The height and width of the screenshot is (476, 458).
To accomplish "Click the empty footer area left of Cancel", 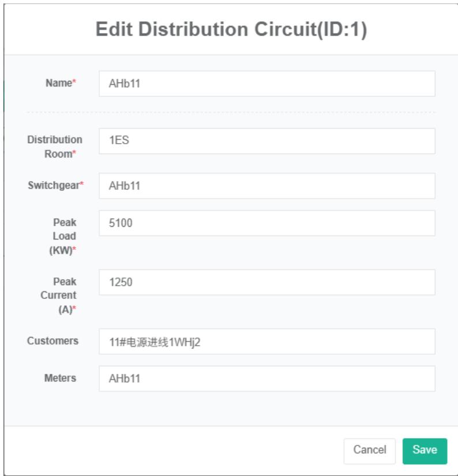I will (x=173, y=451).
